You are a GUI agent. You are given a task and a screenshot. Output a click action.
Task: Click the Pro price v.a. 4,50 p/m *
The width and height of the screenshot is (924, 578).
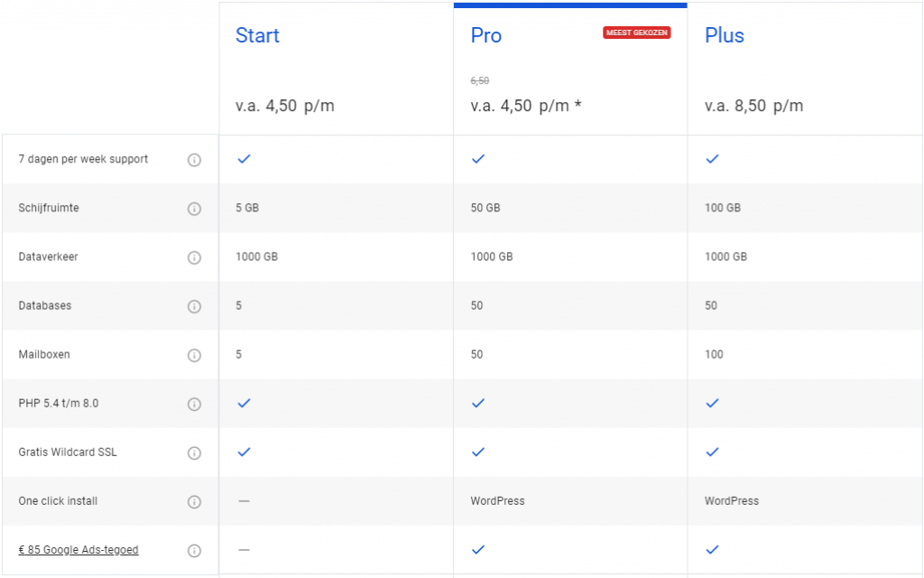tap(526, 106)
